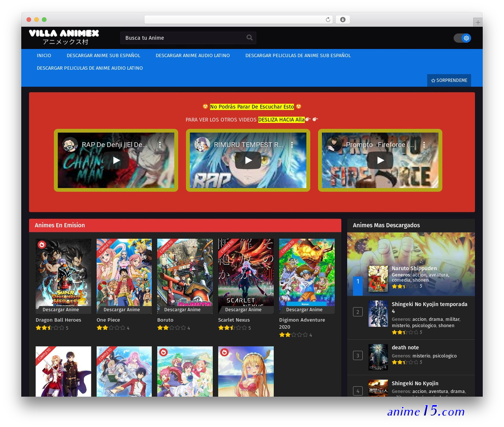Screen dimensions: 504x427
Task: Click the Animes En Emision heading
Action: [x=60, y=225]
